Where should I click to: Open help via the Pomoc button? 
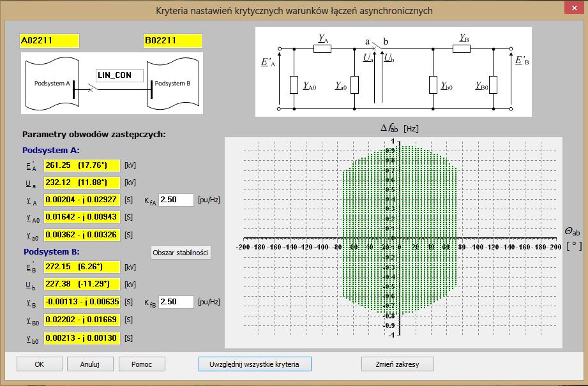click(x=142, y=364)
